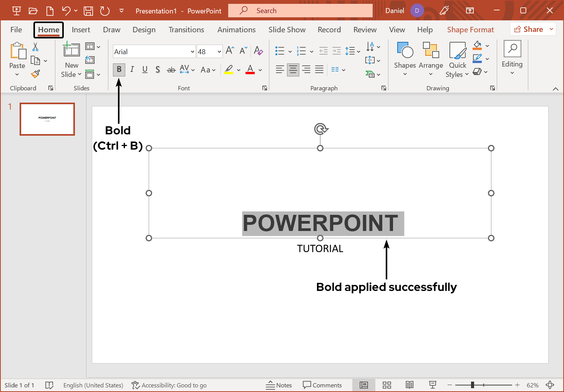
Task: Open the font name dropdown for Arial
Action: (x=192, y=51)
